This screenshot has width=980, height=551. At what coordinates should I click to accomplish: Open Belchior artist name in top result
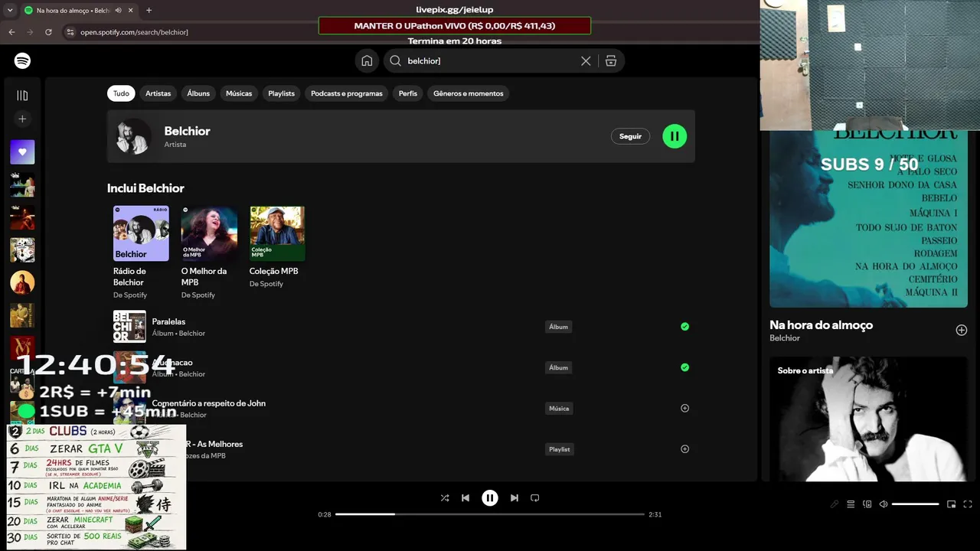[x=187, y=131]
